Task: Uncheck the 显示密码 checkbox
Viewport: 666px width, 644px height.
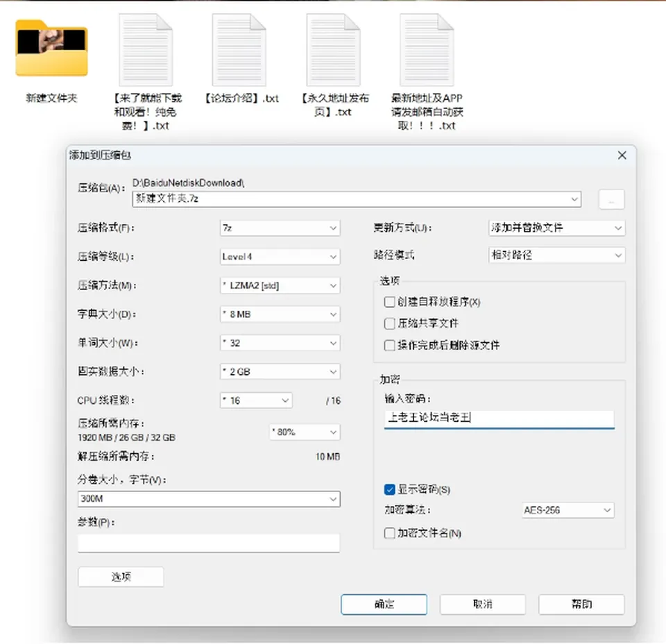Action: [389, 489]
